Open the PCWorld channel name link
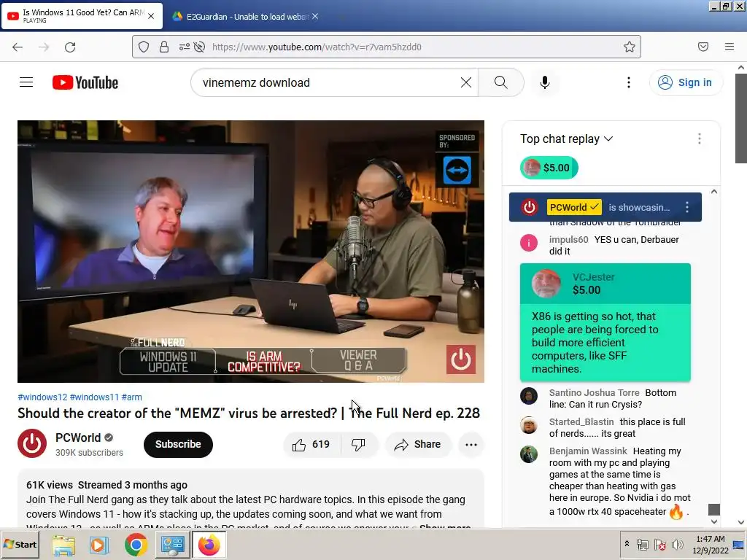Screen dimensions: 747x560 click(77, 437)
